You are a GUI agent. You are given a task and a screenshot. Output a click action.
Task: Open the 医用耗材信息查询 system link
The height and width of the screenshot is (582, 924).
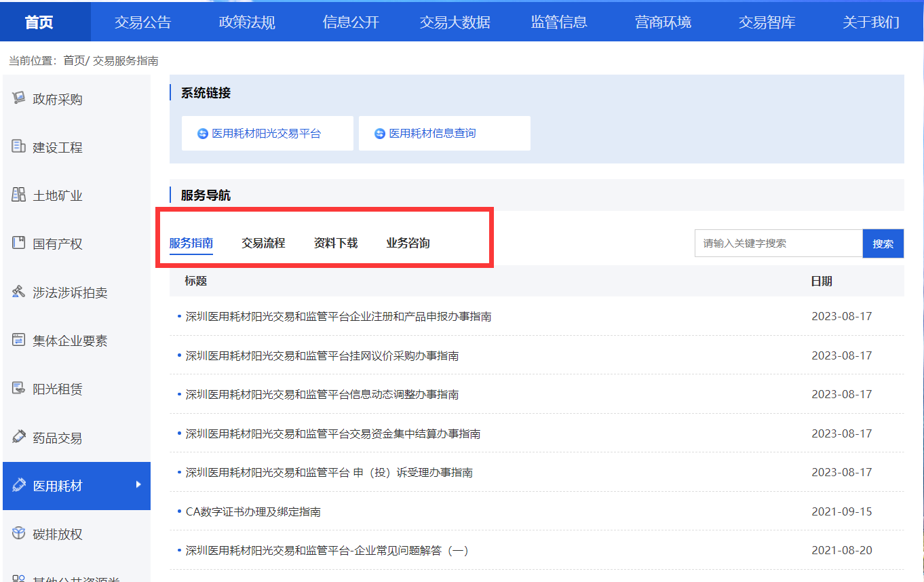(432, 134)
